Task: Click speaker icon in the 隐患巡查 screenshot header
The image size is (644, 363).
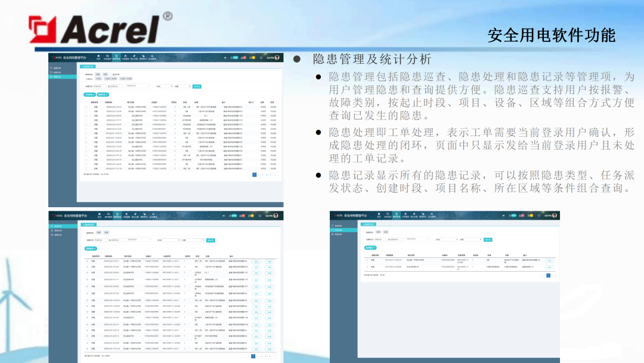Action: pyautogui.click(x=224, y=216)
